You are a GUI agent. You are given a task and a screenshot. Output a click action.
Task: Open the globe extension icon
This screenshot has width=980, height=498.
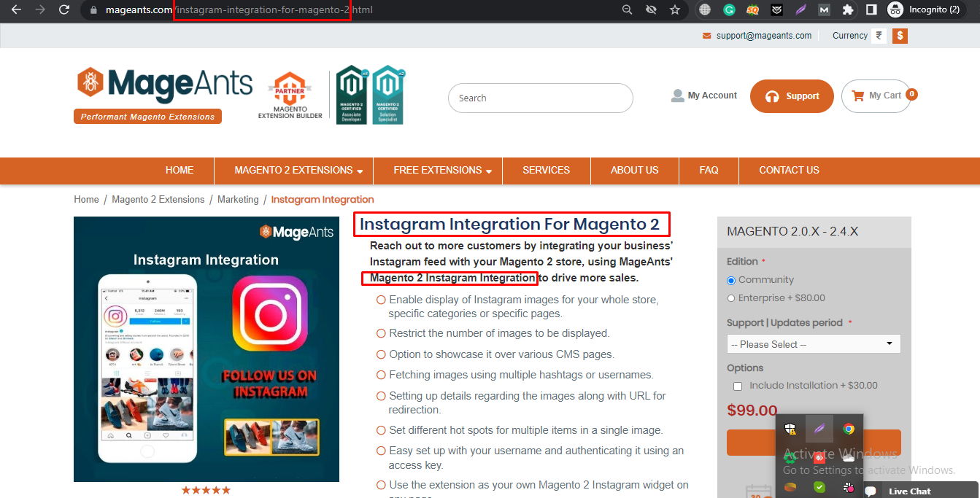705,10
